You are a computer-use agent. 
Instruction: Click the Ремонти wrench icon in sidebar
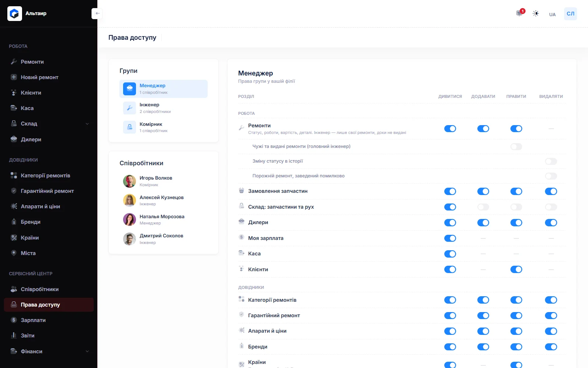(x=14, y=62)
